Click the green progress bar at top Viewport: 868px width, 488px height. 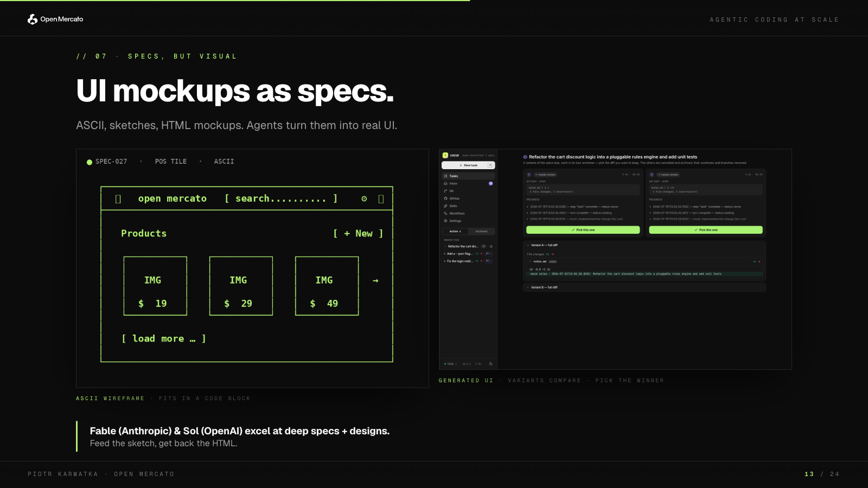point(235,1)
